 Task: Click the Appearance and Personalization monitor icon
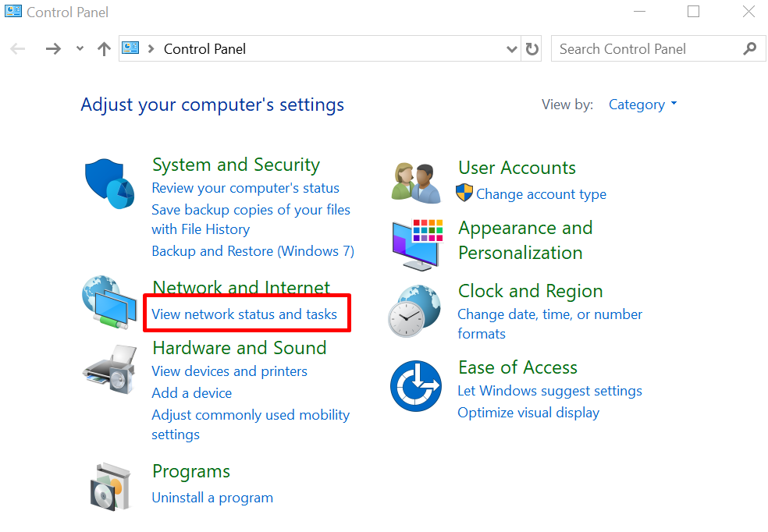pos(415,243)
